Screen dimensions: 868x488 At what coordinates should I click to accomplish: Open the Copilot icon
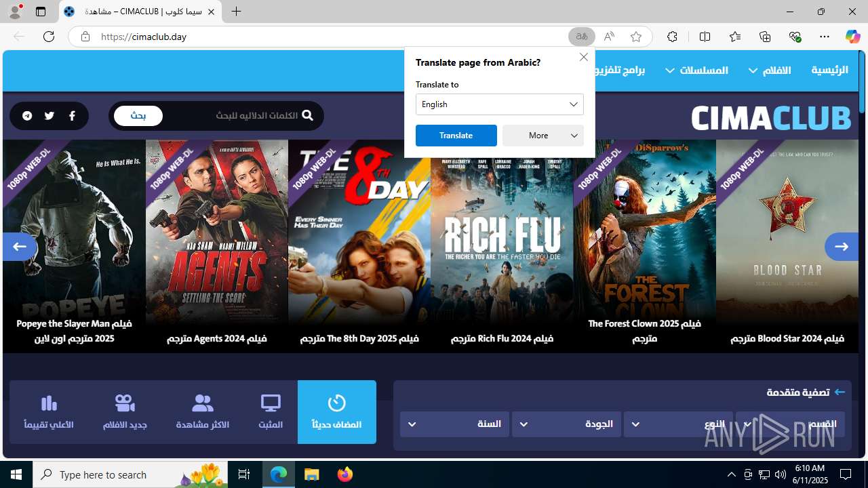pos(852,37)
